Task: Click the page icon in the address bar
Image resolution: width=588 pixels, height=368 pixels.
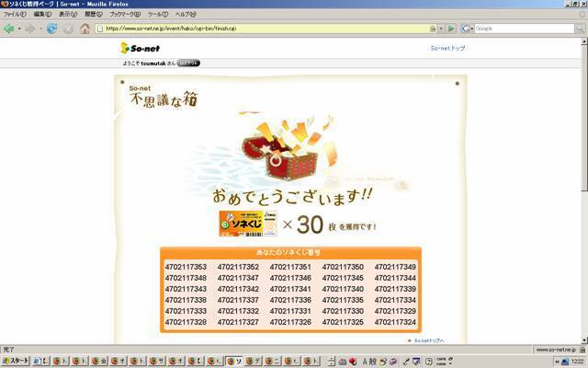Action: (x=100, y=29)
